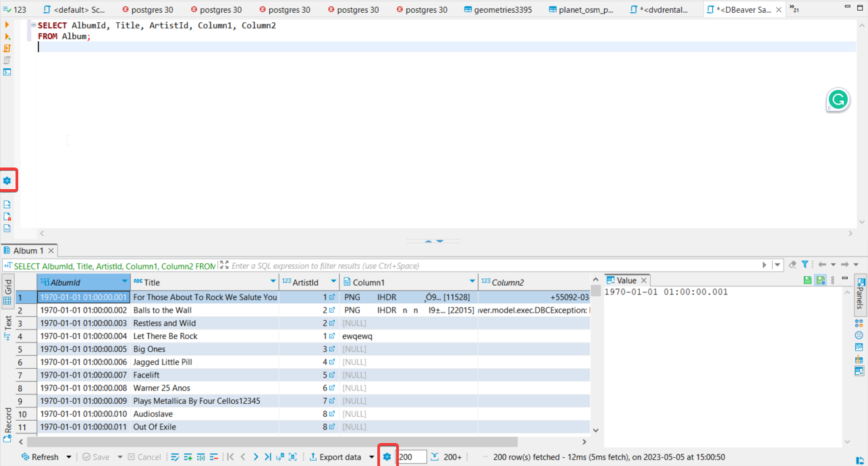The height and width of the screenshot is (466, 868).
Task: Add a new row to results
Action: [x=188, y=457]
